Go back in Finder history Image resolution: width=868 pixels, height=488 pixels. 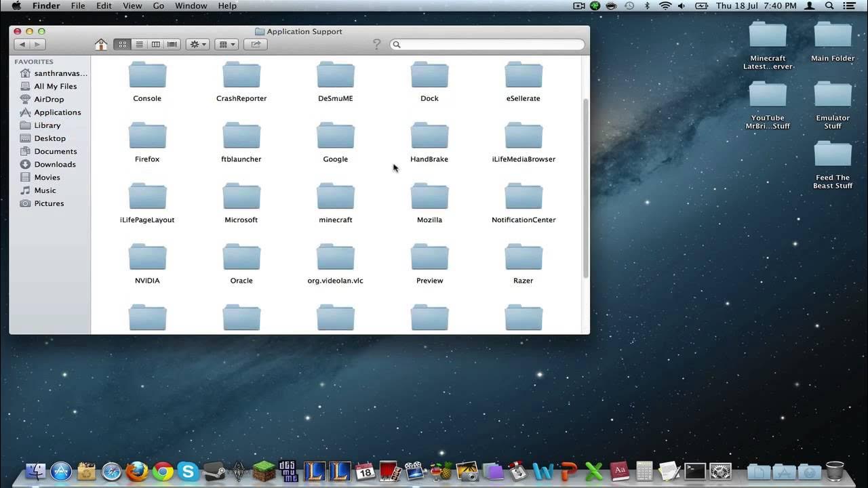[x=22, y=44]
